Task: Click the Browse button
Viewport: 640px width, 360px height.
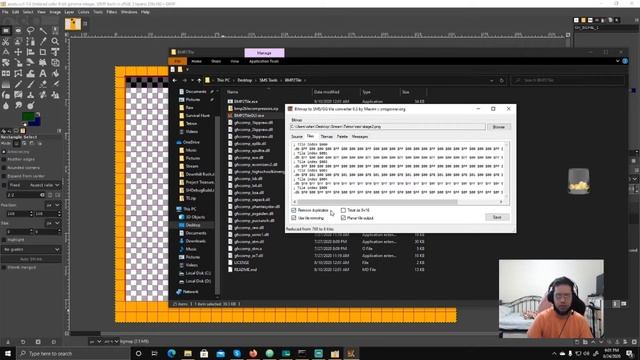Action: click(x=498, y=127)
